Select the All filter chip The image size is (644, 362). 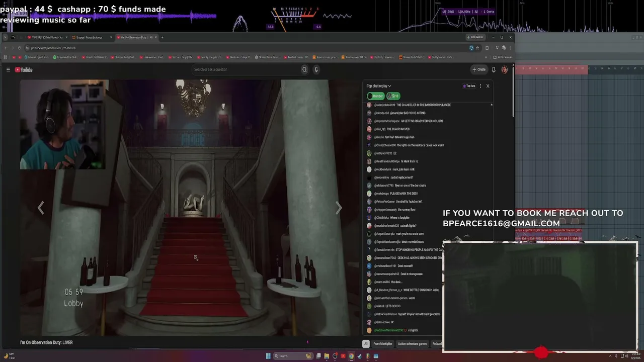(366, 344)
